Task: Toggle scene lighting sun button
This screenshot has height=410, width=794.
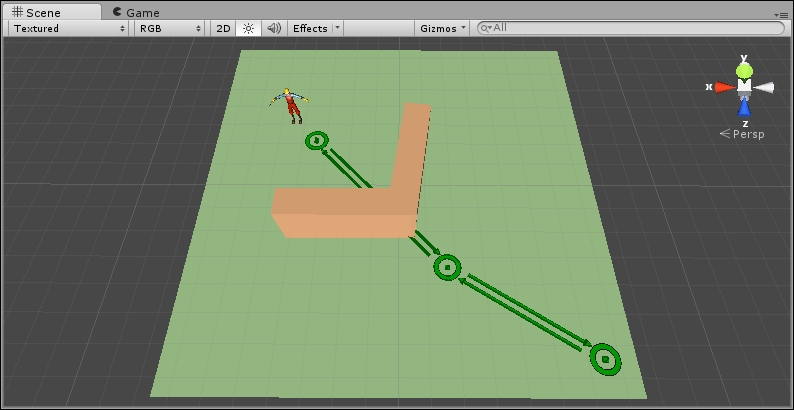Action: 249,28
